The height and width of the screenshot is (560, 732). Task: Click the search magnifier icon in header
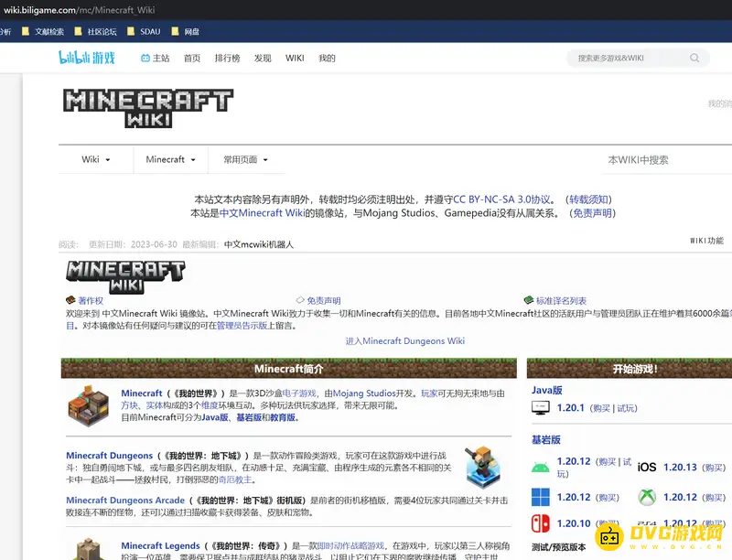[694, 58]
